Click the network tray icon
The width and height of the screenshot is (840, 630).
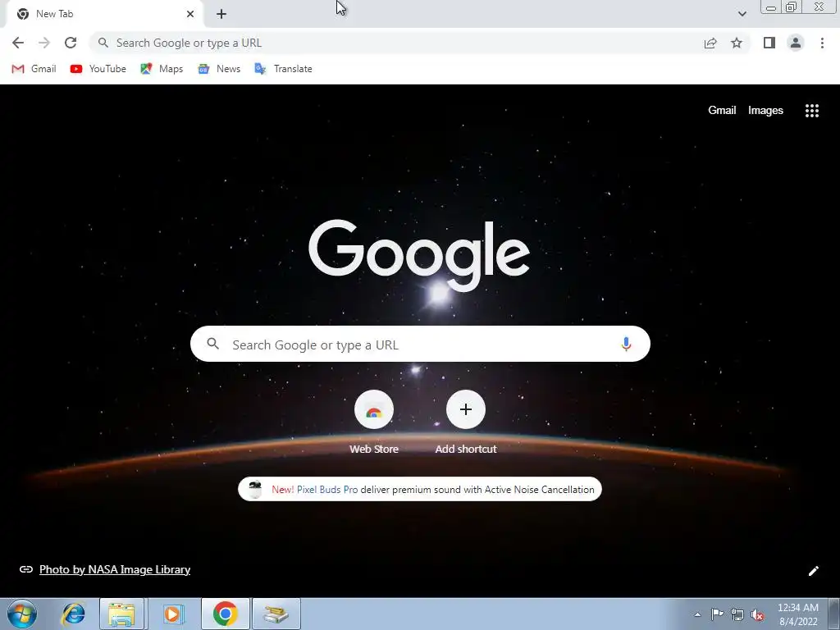tap(737, 614)
